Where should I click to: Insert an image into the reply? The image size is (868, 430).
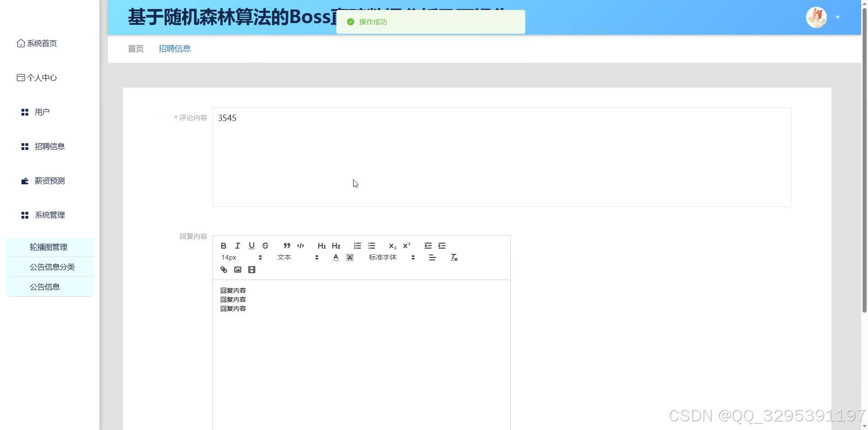(x=238, y=270)
